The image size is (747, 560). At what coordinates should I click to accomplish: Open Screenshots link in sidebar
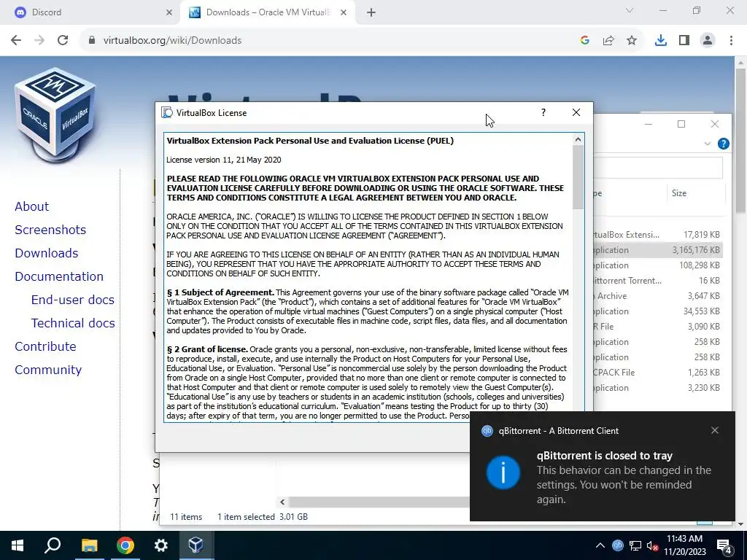[x=50, y=230]
